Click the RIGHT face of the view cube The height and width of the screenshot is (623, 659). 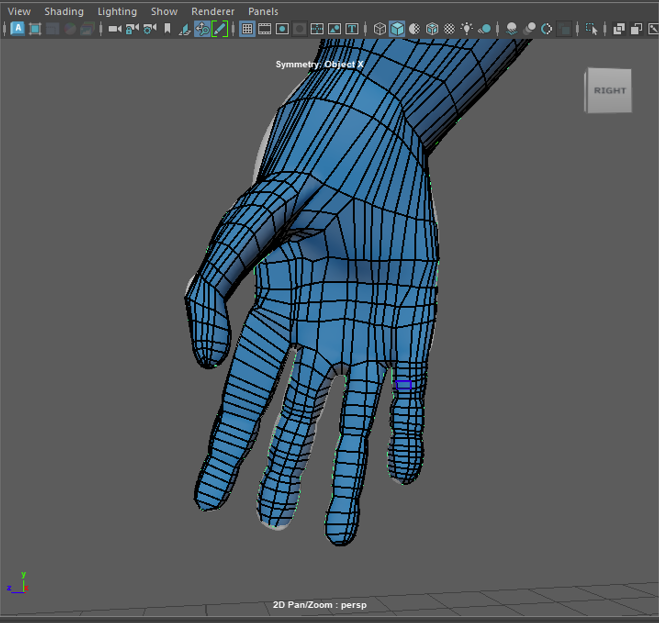click(x=609, y=91)
